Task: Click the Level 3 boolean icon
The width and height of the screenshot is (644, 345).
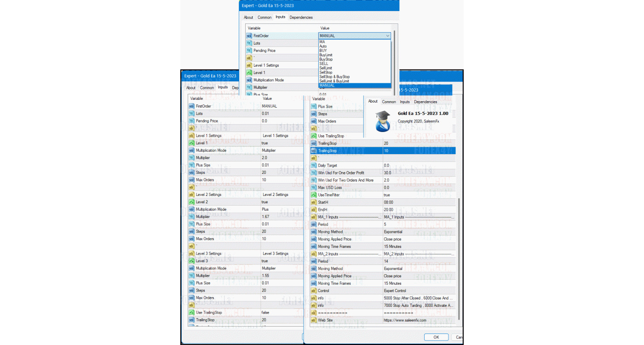Action: 191,261
